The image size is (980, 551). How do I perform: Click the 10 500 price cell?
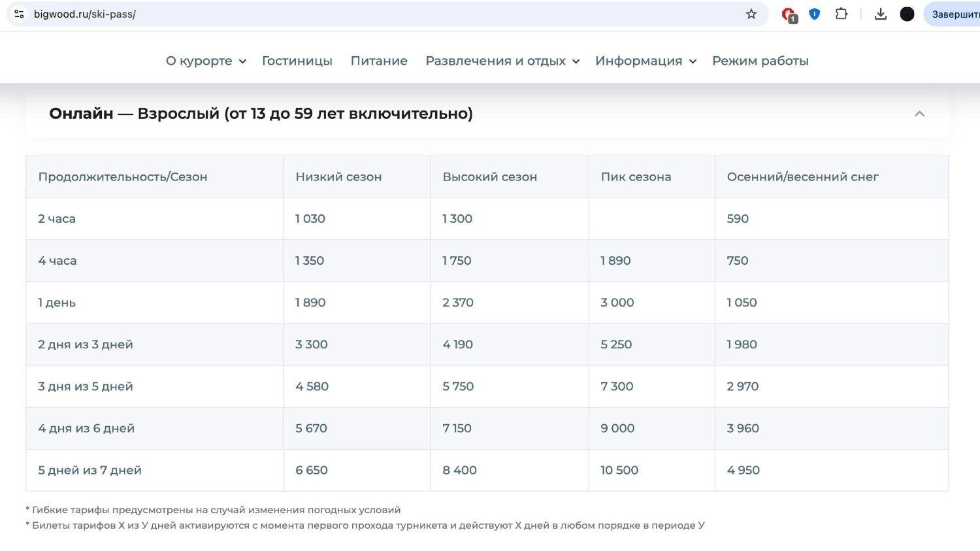click(x=619, y=470)
